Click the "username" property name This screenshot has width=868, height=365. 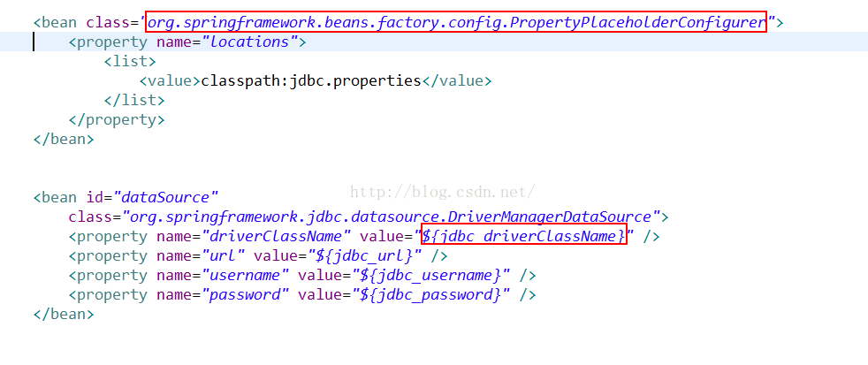click(x=247, y=275)
